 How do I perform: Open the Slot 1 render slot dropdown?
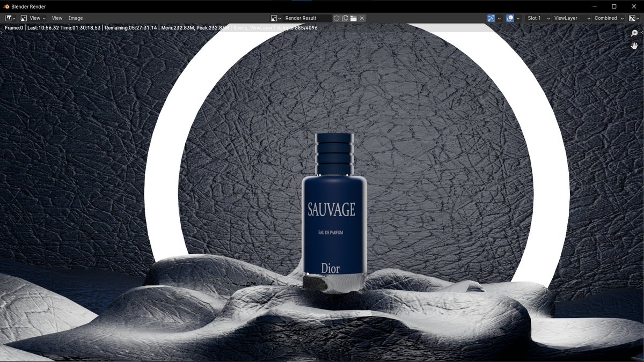coord(538,18)
